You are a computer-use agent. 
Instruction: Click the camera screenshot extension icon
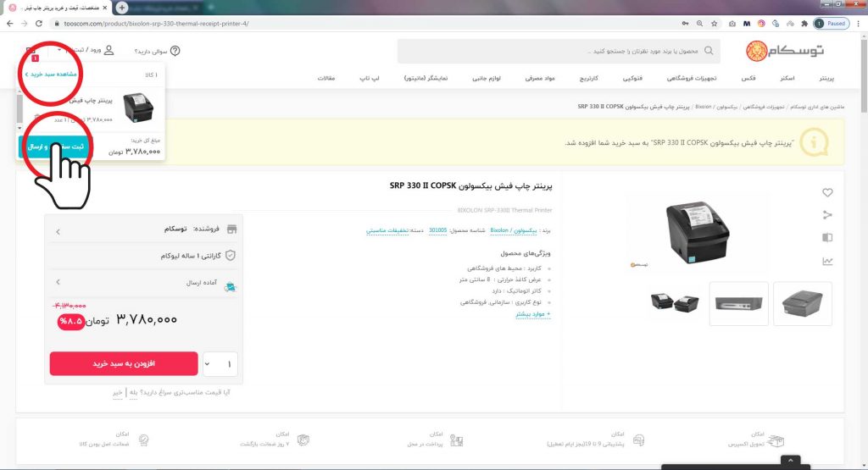point(732,24)
